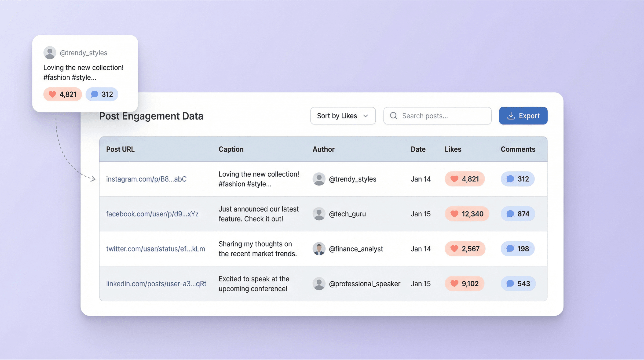Open the instagram.com/p/B8...abC link
644x360 pixels.
(x=146, y=179)
